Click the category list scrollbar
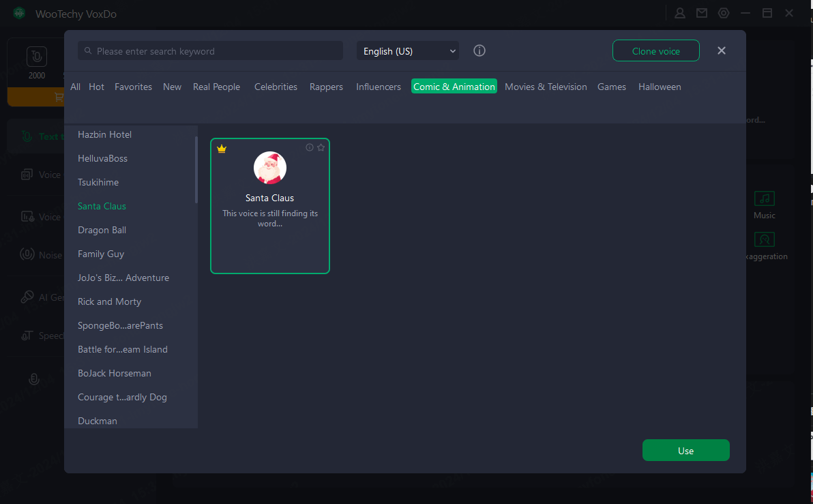This screenshot has width=813, height=504. 196,171
